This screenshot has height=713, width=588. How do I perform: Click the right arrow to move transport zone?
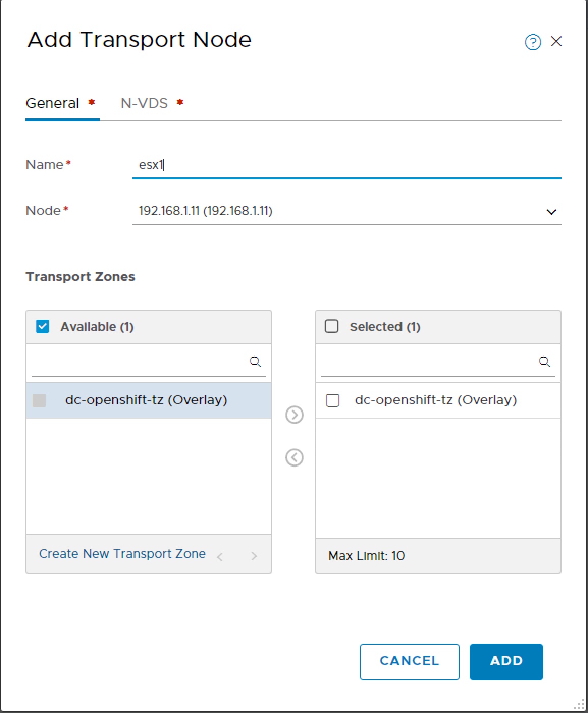[x=294, y=415]
